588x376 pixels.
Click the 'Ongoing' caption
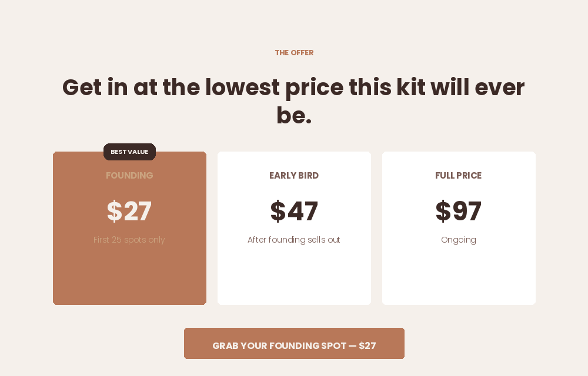(x=459, y=240)
